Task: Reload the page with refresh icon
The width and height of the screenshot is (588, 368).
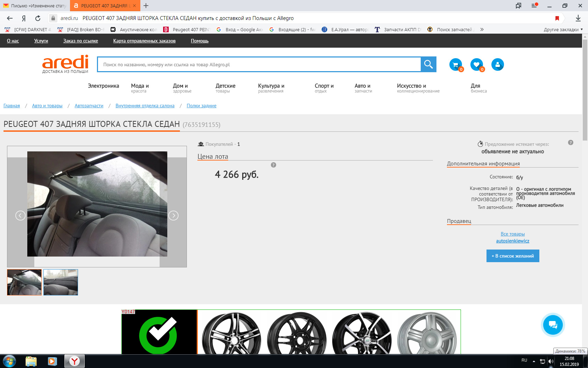Action: (x=38, y=18)
